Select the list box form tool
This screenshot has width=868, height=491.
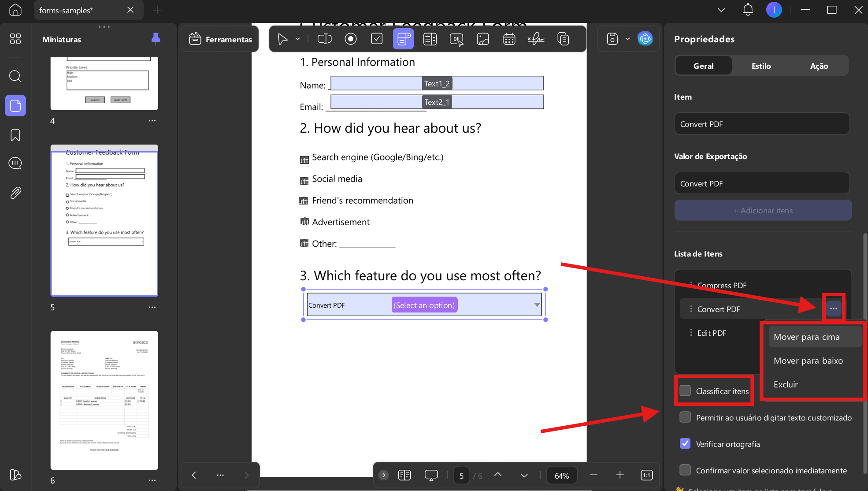click(430, 39)
